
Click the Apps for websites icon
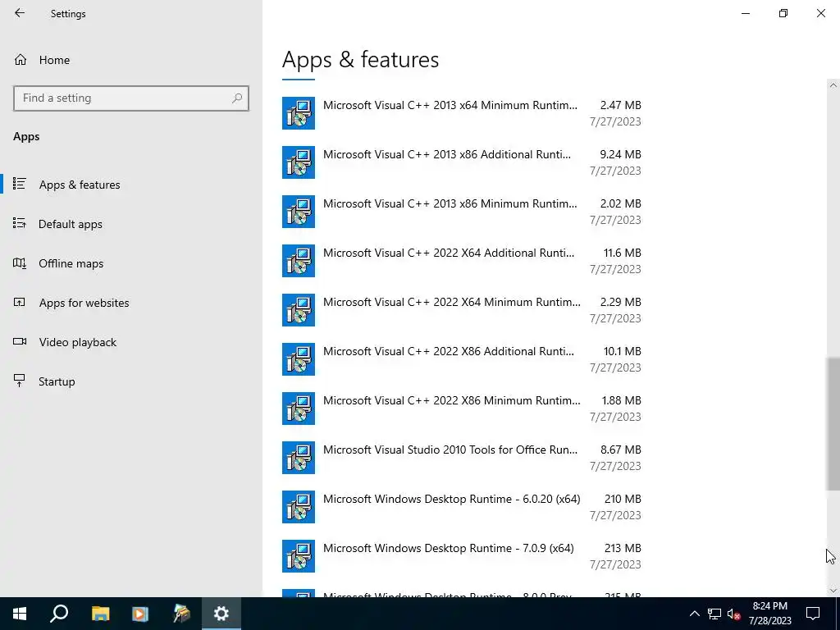pos(20,302)
